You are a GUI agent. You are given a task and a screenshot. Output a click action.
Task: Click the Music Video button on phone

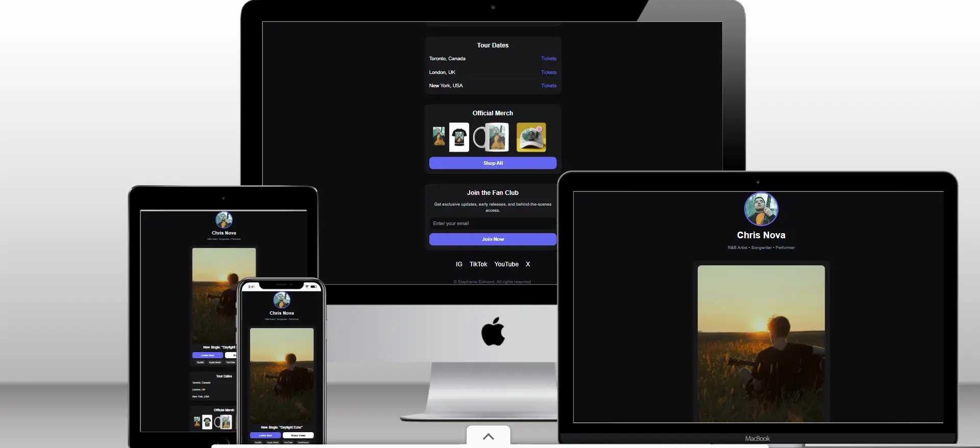coord(298,435)
